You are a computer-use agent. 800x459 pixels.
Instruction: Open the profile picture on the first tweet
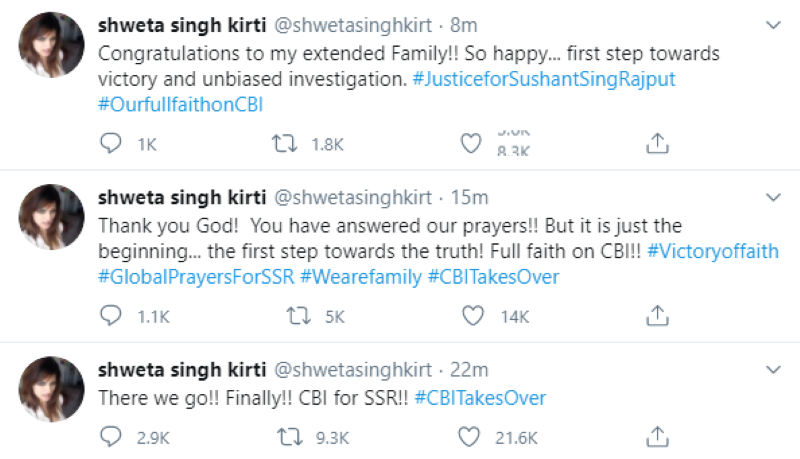pyautogui.click(x=51, y=45)
